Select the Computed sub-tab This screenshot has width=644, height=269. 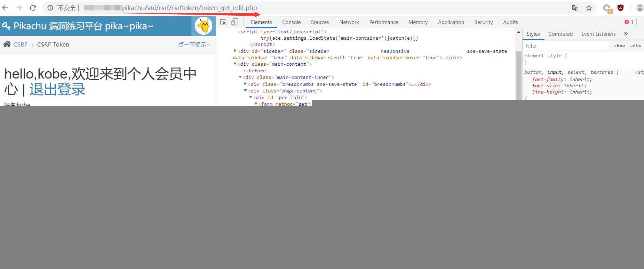pyautogui.click(x=560, y=34)
